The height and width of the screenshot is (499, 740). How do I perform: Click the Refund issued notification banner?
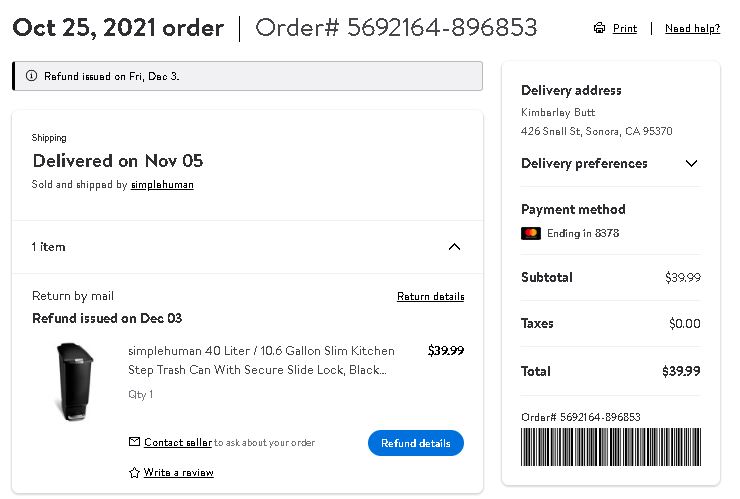point(247,76)
